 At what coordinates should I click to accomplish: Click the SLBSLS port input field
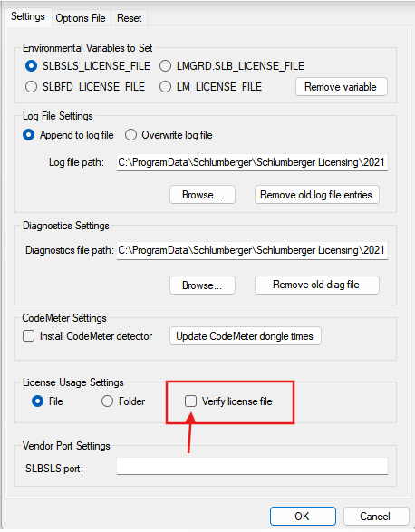click(x=252, y=466)
